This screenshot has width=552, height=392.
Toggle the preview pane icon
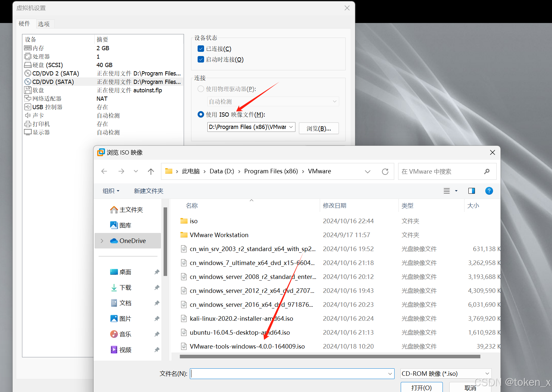point(472,191)
